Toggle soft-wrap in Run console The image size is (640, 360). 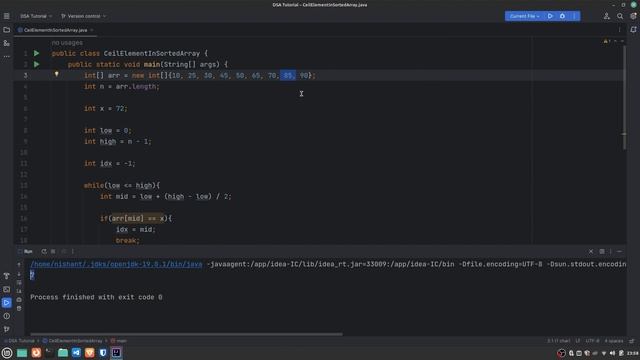[19, 282]
